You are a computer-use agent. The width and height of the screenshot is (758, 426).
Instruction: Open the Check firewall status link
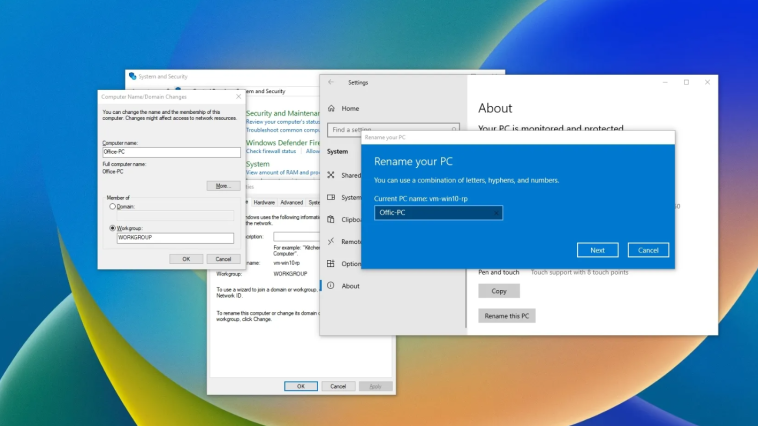pos(271,151)
